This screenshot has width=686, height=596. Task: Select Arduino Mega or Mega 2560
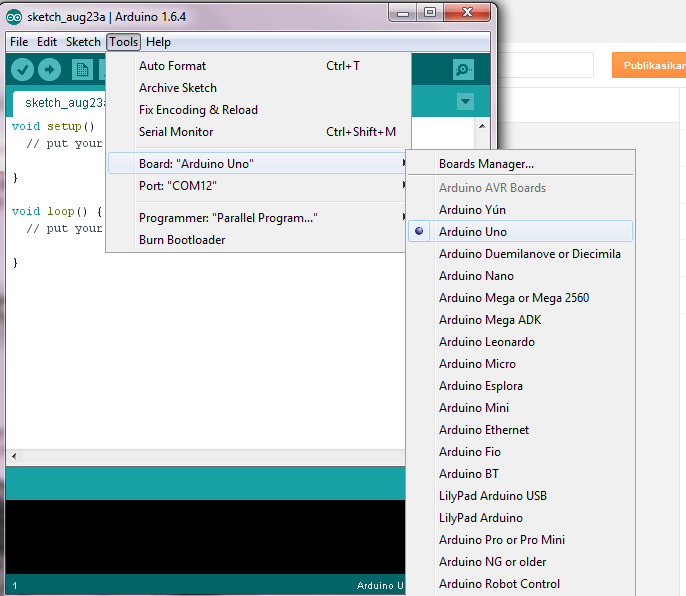pyautogui.click(x=520, y=297)
